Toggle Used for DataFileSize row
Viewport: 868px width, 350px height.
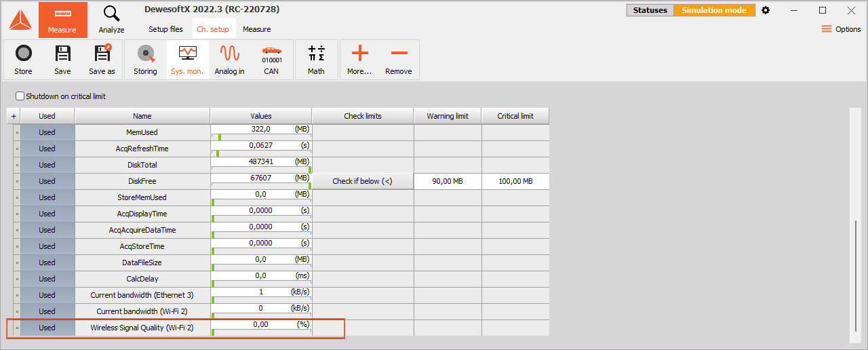click(x=47, y=262)
